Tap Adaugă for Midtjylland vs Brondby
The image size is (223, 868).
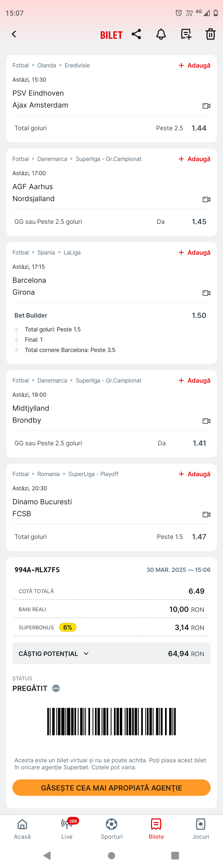pyautogui.click(x=194, y=380)
